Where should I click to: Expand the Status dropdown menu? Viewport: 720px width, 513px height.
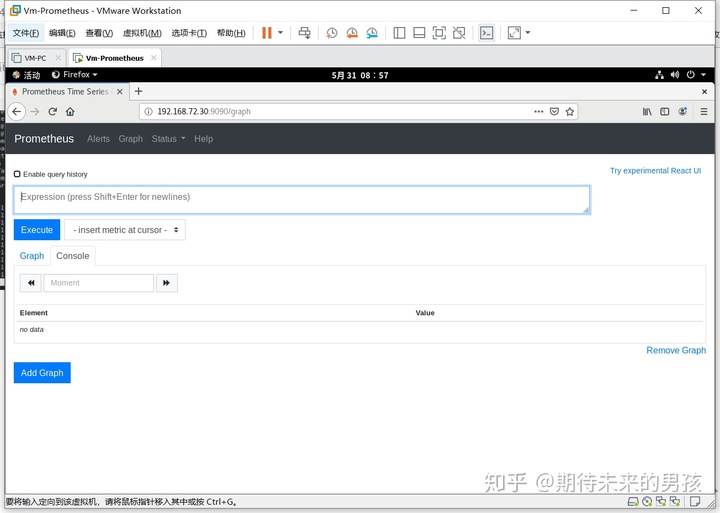point(168,139)
